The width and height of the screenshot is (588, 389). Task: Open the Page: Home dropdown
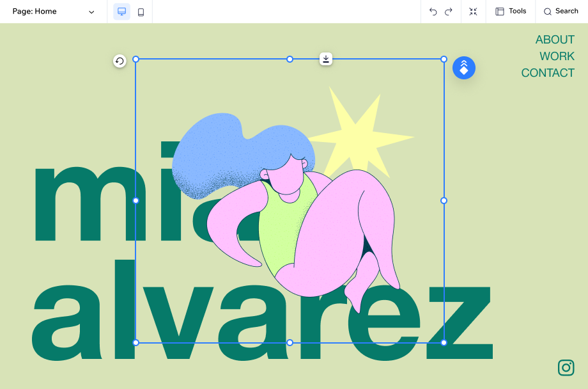(x=33, y=12)
